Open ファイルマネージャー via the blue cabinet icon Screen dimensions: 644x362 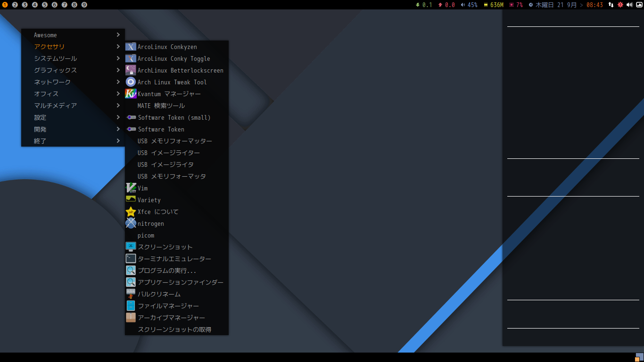point(131,306)
